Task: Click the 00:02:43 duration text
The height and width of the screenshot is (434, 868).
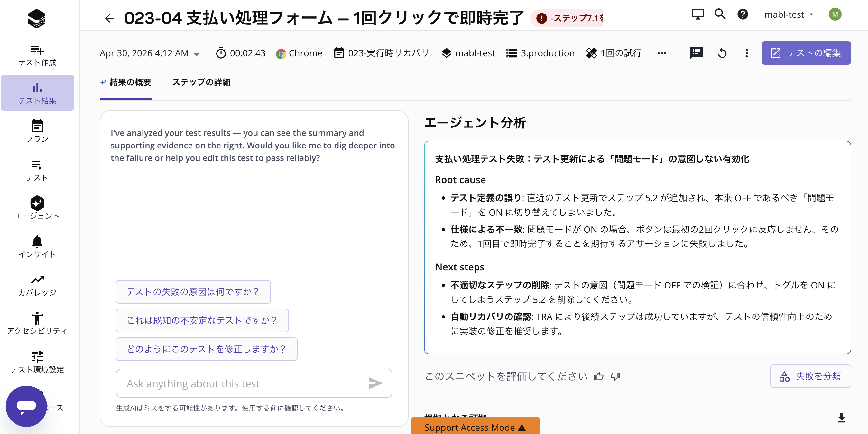Action: [248, 53]
